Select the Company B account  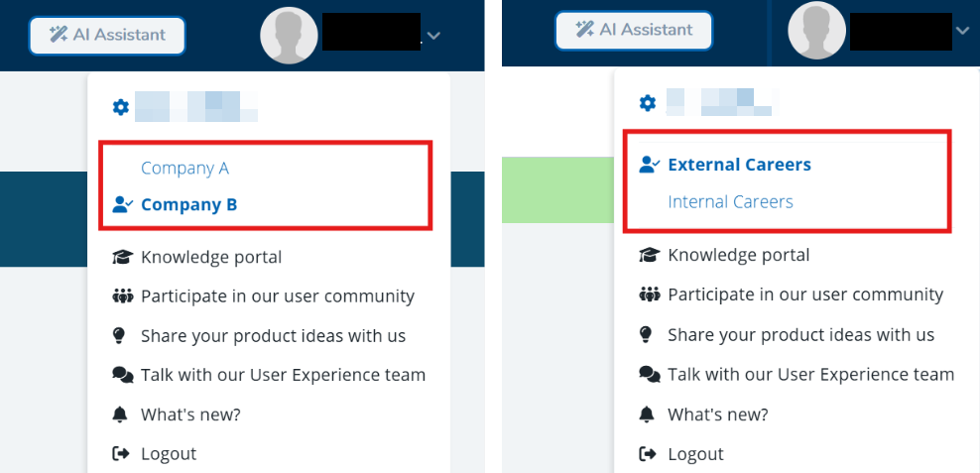(x=188, y=204)
